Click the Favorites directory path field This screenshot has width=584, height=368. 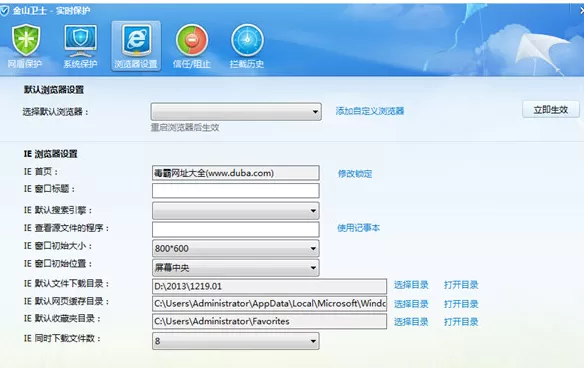[x=269, y=321]
